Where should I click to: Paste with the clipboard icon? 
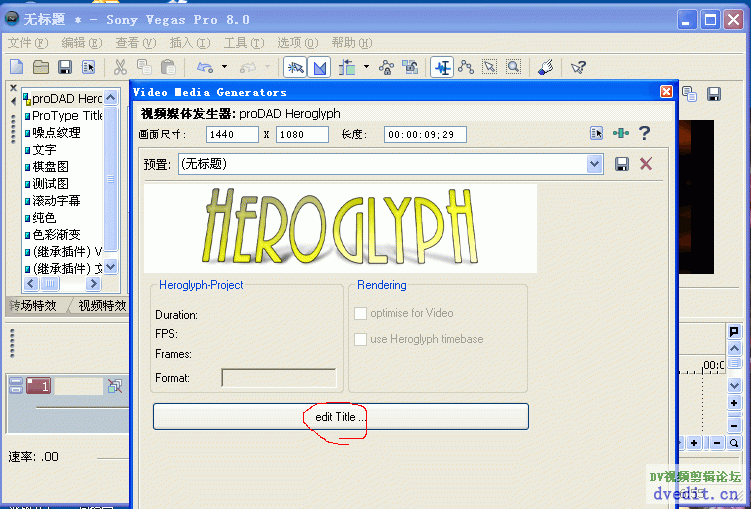click(x=168, y=67)
